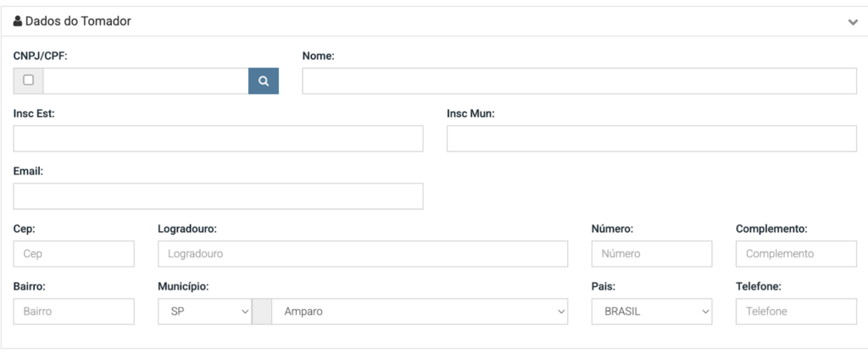Open the Amparo município dropdown
The image size is (868, 353).
[420, 312]
